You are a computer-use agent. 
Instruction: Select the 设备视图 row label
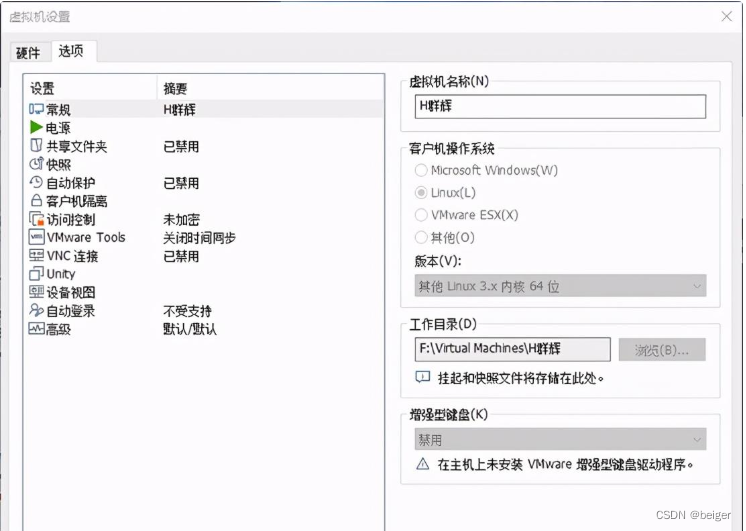point(71,292)
